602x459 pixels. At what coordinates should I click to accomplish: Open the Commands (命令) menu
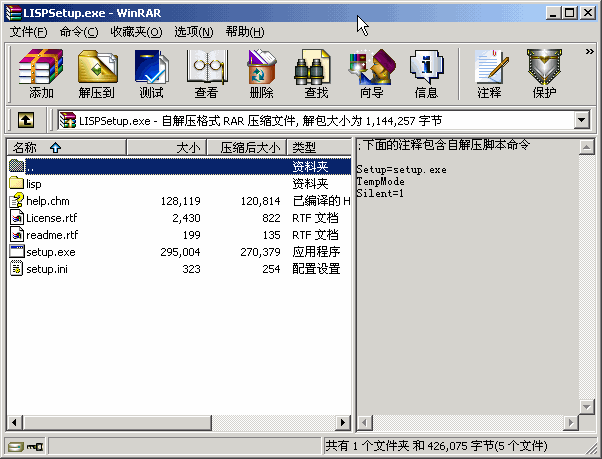tap(79, 32)
